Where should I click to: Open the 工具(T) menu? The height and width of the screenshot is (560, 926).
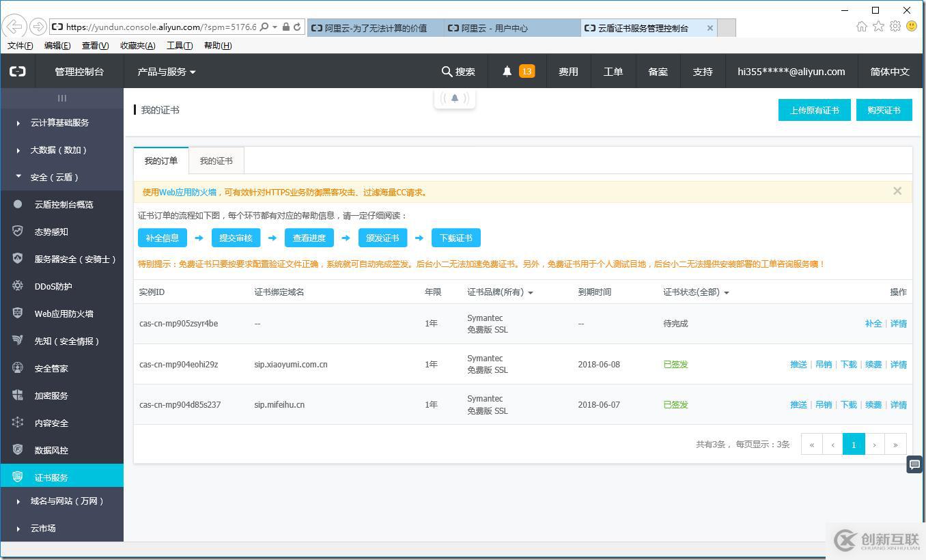tap(180, 46)
